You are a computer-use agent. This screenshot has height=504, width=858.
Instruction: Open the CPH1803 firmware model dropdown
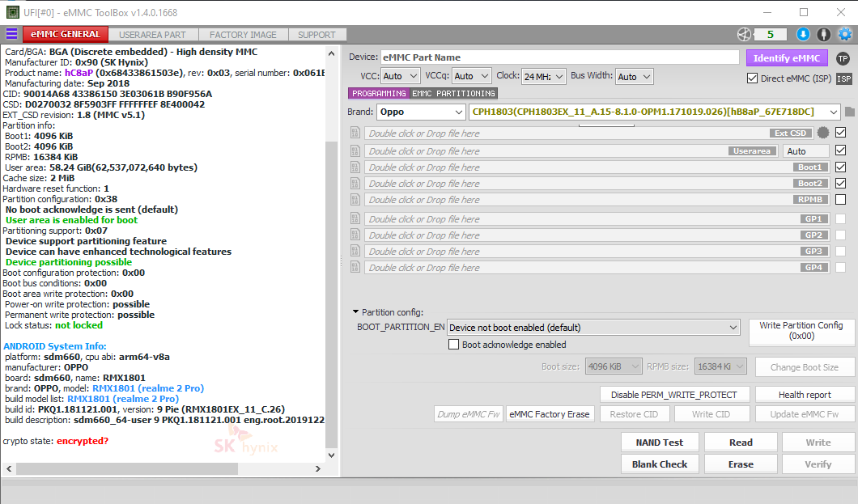(655, 112)
